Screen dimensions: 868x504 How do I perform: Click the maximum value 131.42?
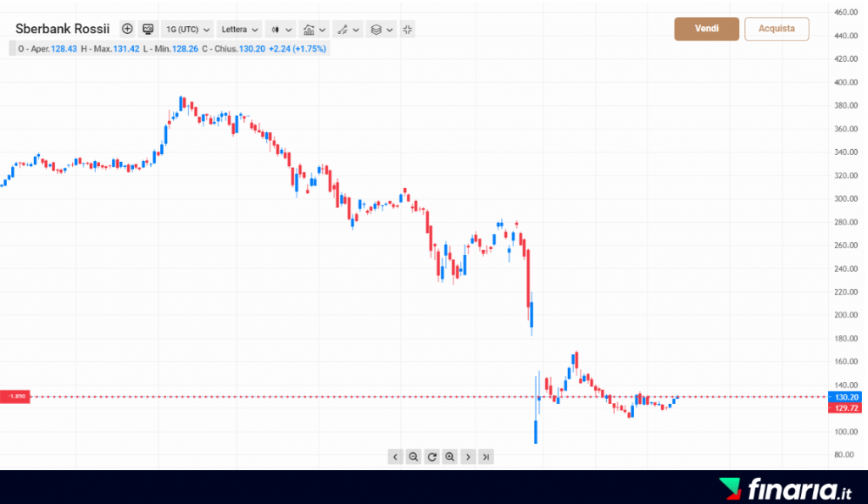coord(126,48)
